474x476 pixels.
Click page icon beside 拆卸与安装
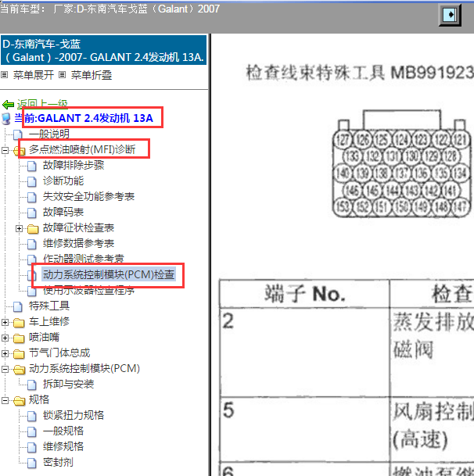click(x=32, y=385)
